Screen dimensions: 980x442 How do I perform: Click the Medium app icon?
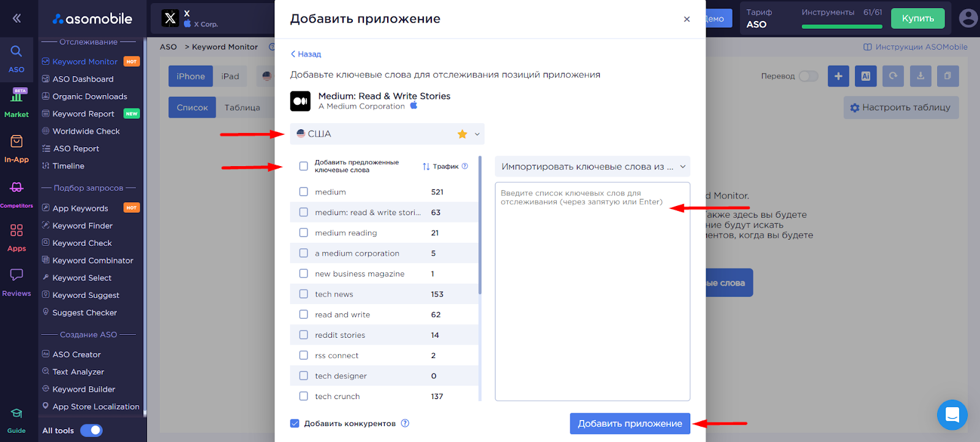pyautogui.click(x=300, y=101)
